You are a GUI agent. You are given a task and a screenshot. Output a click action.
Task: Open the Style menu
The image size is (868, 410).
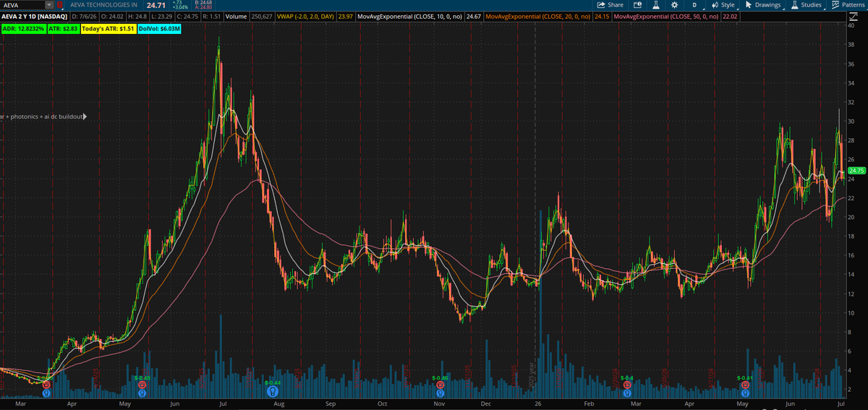(x=723, y=5)
